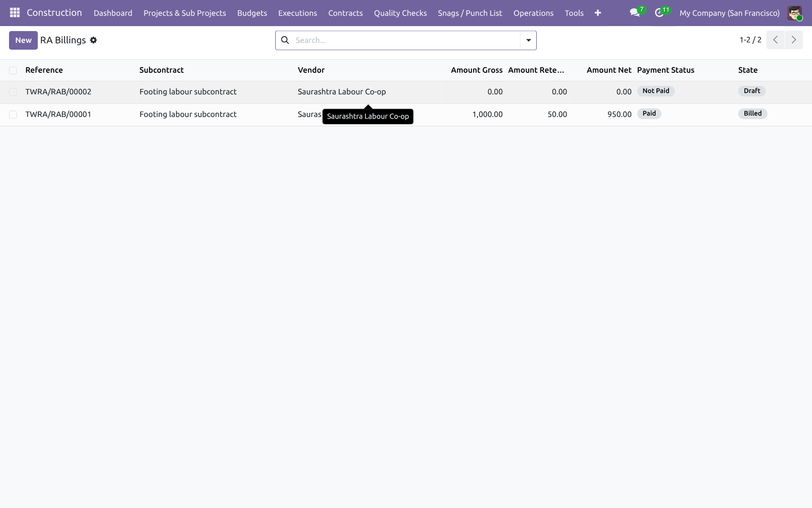This screenshot has width=812, height=508.
Task: Sort by the Amount Net column header
Action: tap(609, 70)
